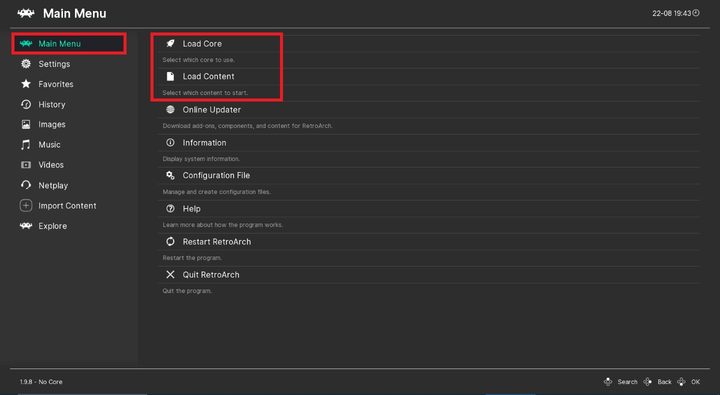Click the OK d-pad icon in footer
Viewport: 720px width, 395px height.
tap(681, 382)
